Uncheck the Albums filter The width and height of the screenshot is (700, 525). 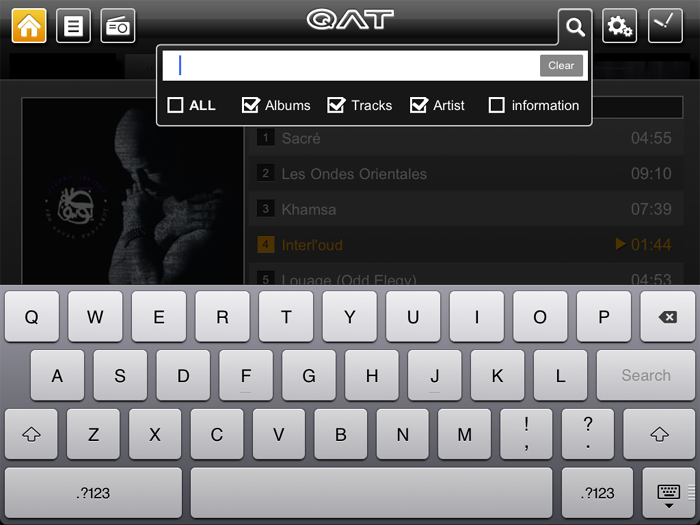pyautogui.click(x=250, y=105)
